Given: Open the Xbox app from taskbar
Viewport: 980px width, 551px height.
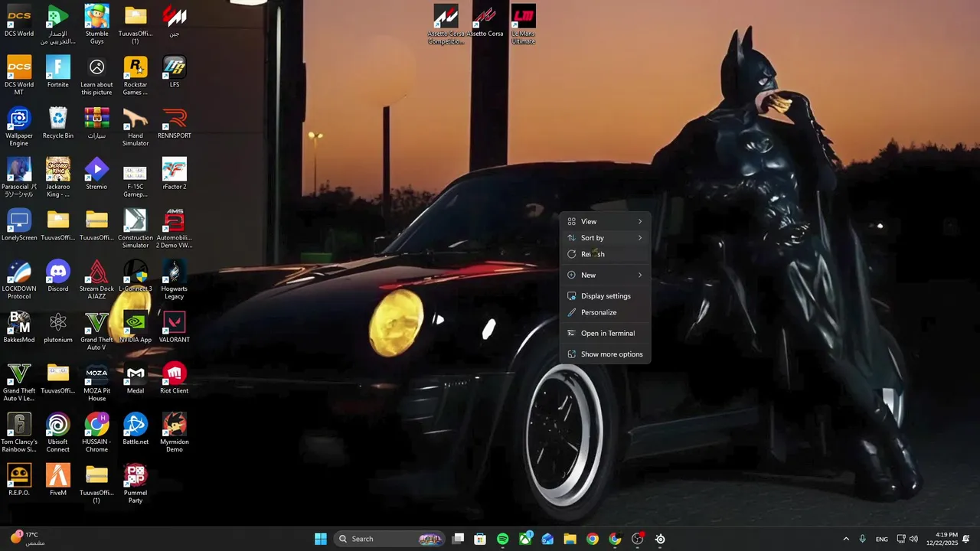Looking at the screenshot, I should [525, 539].
